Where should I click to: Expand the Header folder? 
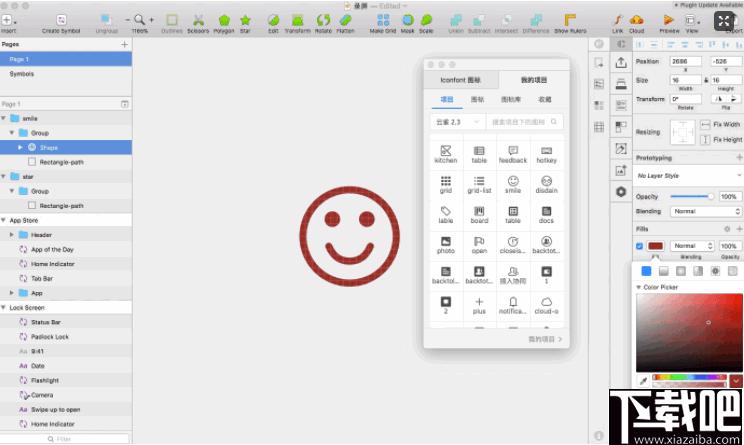pos(12,235)
